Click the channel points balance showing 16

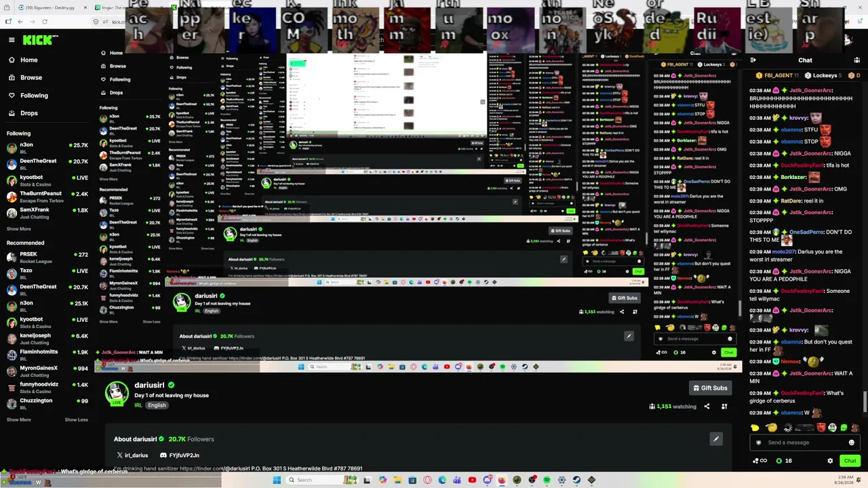tap(784, 461)
